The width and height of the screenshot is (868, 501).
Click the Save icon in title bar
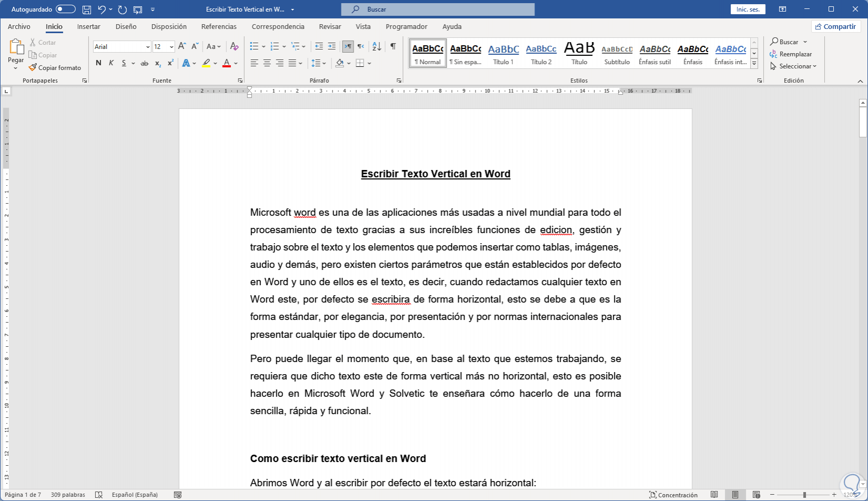[x=87, y=9]
